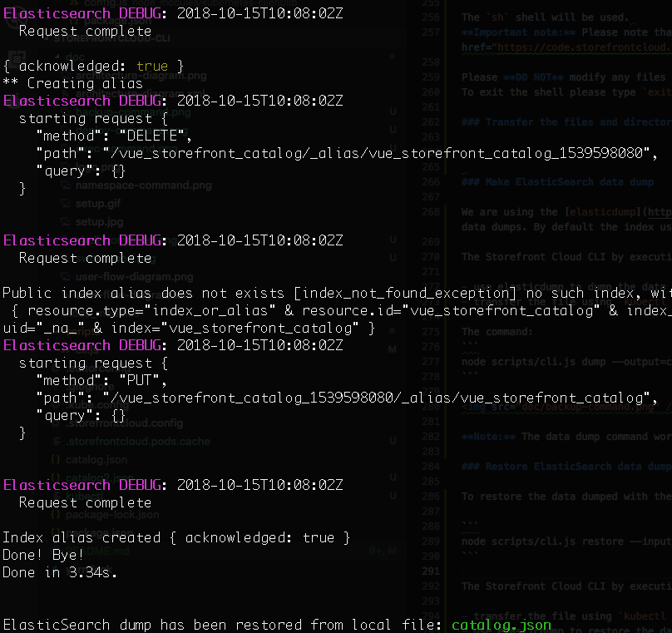Click JSON braces icon beside explorer catalog.json
The image size is (672, 633).
(x=56, y=460)
